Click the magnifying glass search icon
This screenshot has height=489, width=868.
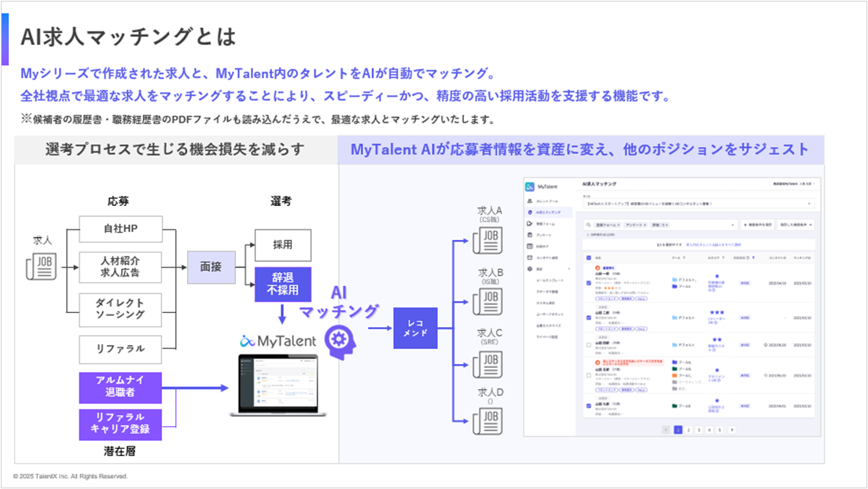coord(587,224)
